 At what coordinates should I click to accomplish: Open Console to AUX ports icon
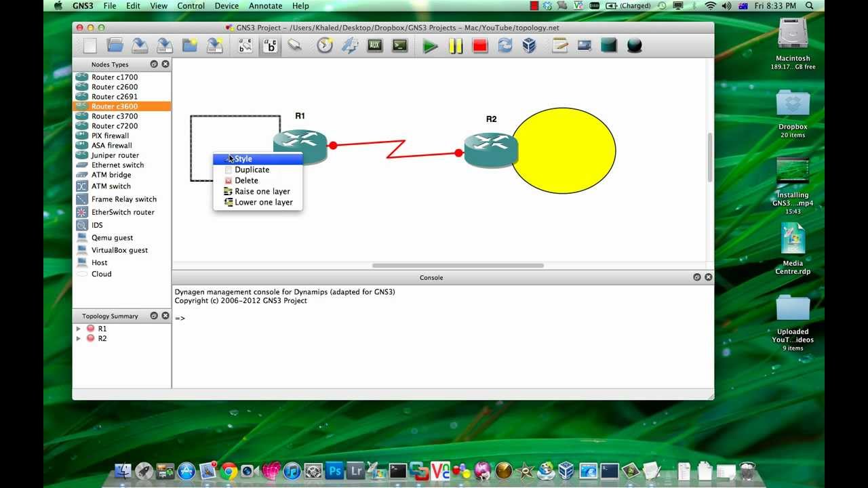tap(375, 45)
